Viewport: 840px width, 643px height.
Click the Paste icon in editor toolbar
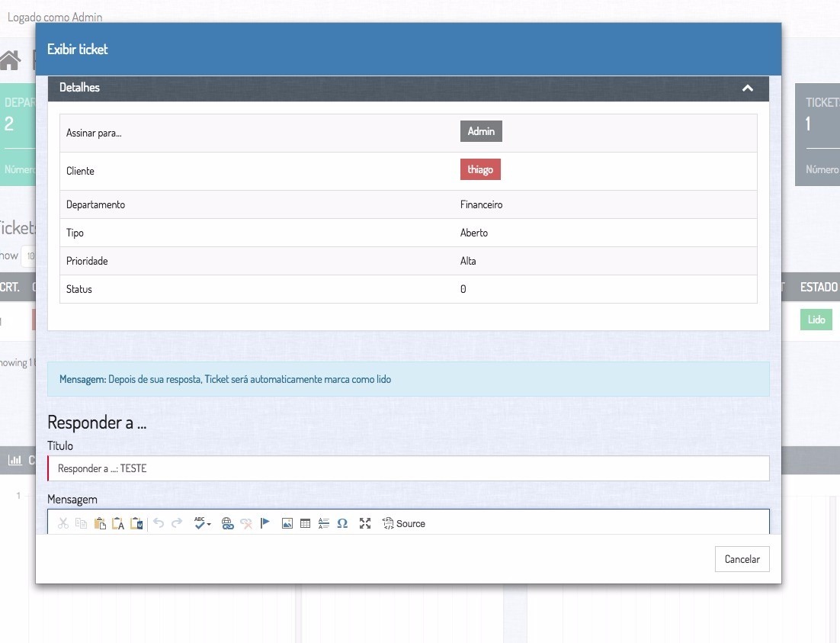pyautogui.click(x=100, y=523)
